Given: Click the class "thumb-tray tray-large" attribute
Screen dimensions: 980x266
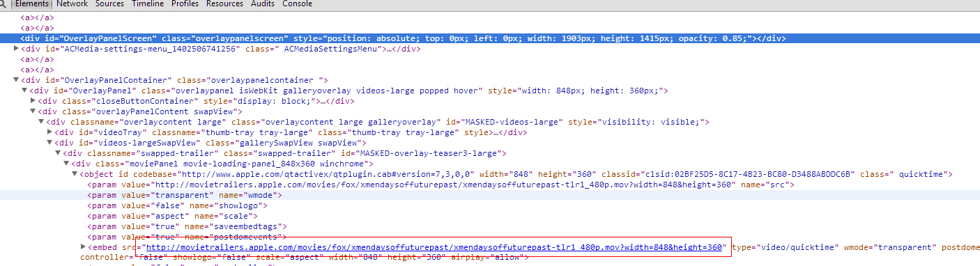Looking at the screenshot, I should (388, 132).
